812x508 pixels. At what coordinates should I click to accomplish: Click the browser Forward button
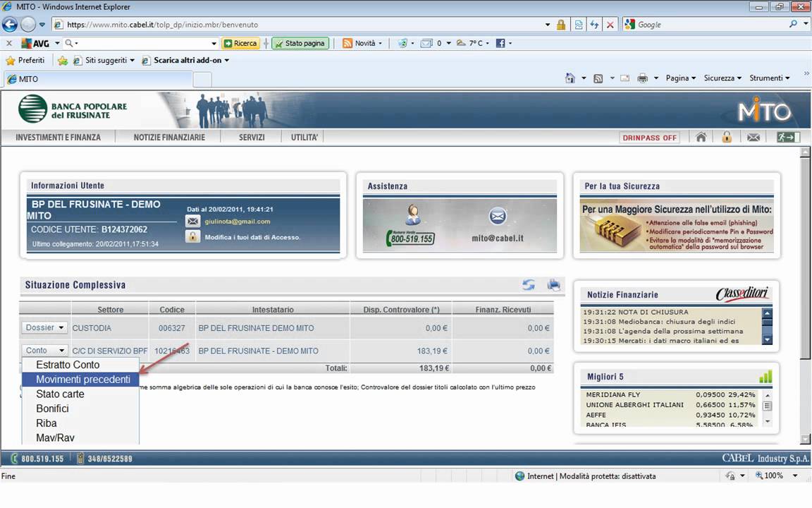[28, 25]
